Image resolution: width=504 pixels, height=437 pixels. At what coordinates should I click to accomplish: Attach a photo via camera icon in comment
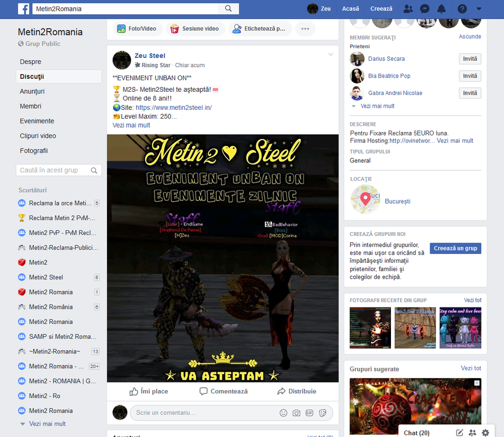[297, 413]
